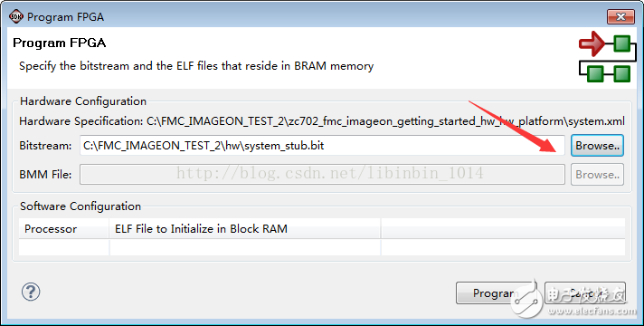Viewport: 644px width, 326px height.
Task: Click the Bitstream label
Action: pyautogui.click(x=45, y=146)
